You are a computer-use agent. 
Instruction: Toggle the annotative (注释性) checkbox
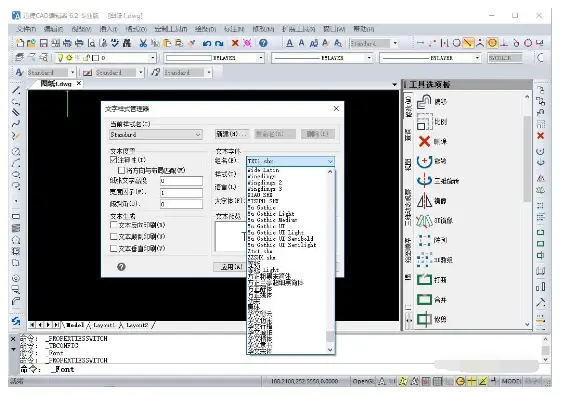114,160
